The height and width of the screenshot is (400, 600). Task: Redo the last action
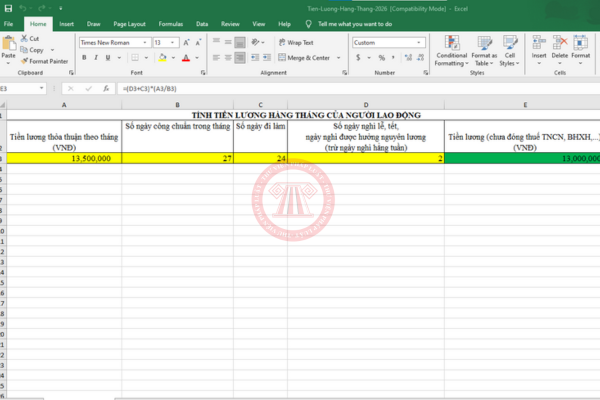click(41, 8)
